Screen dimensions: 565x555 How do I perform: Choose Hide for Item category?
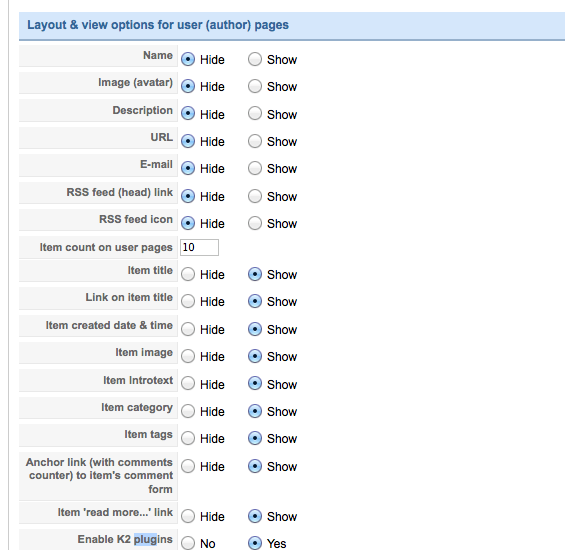[188, 411]
